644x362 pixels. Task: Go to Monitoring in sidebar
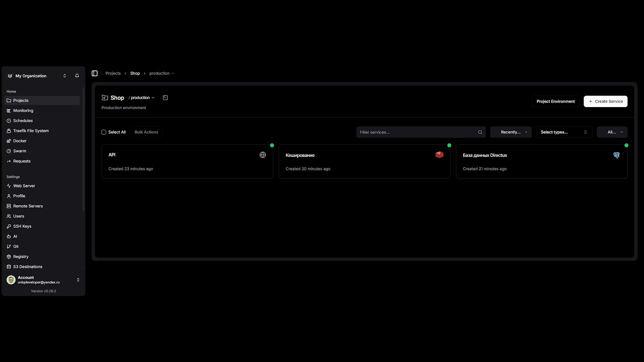click(43, 111)
